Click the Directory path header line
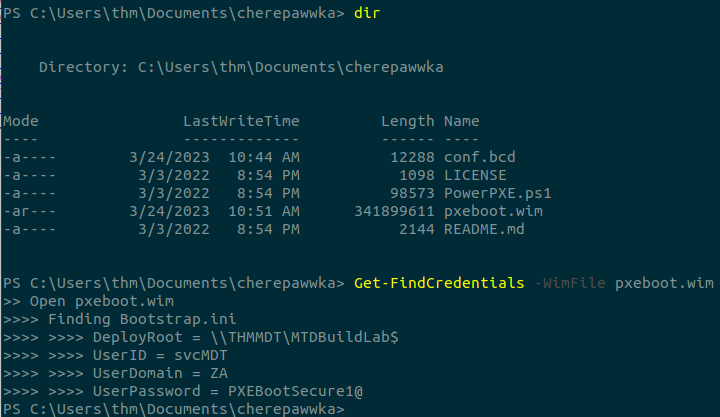Image resolution: width=720 pixels, height=417 pixels. [x=241, y=67]
